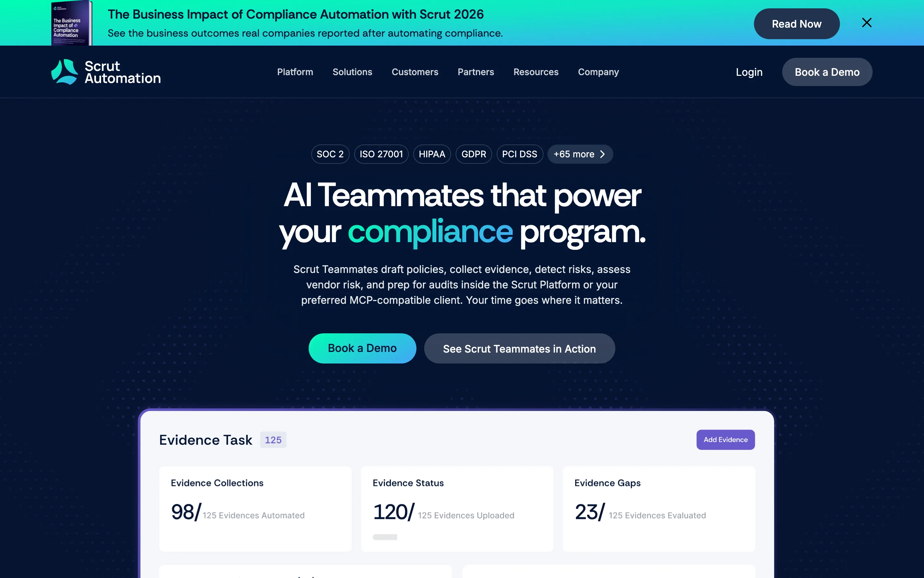Viewport: 924px width, 578px height.
Task: Click the Login link
Action: coord(749,72)
